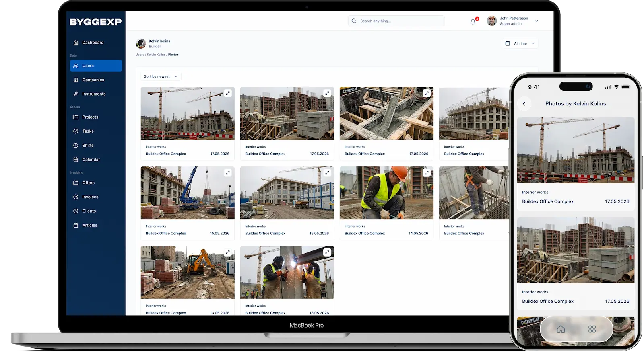
Task: Click '15.05.2026' under the blue crane photo
Action: [x=219, y=234]
